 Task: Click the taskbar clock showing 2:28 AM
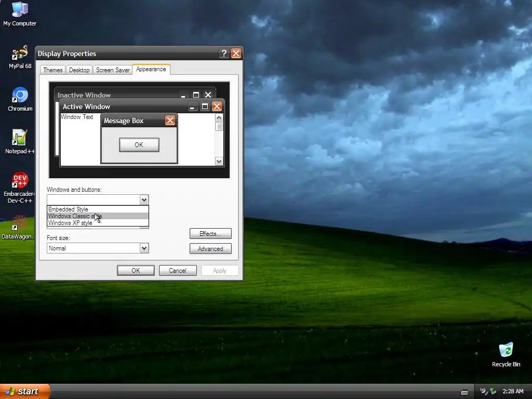click(x=513, y=392)
